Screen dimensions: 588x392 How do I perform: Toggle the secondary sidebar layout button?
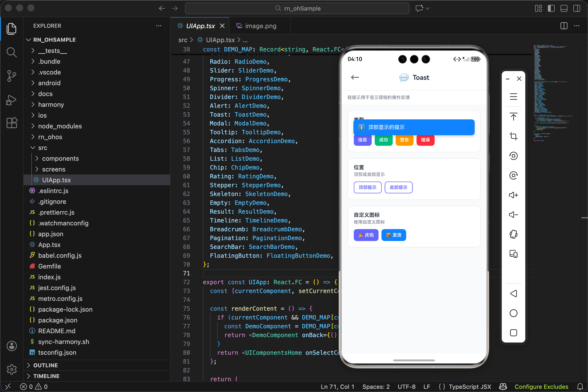click(x=577, y=8)
